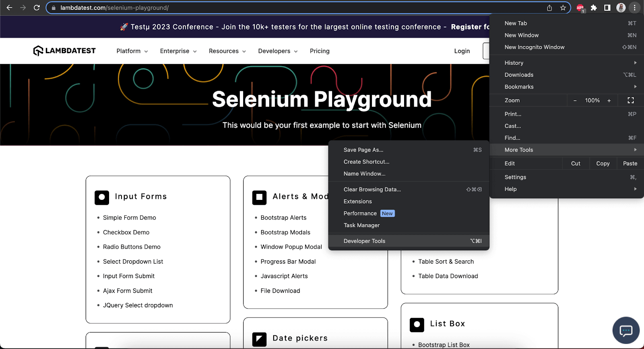Choose Name Window...
The width and height of the screenshot is (644, 349).
409,174
